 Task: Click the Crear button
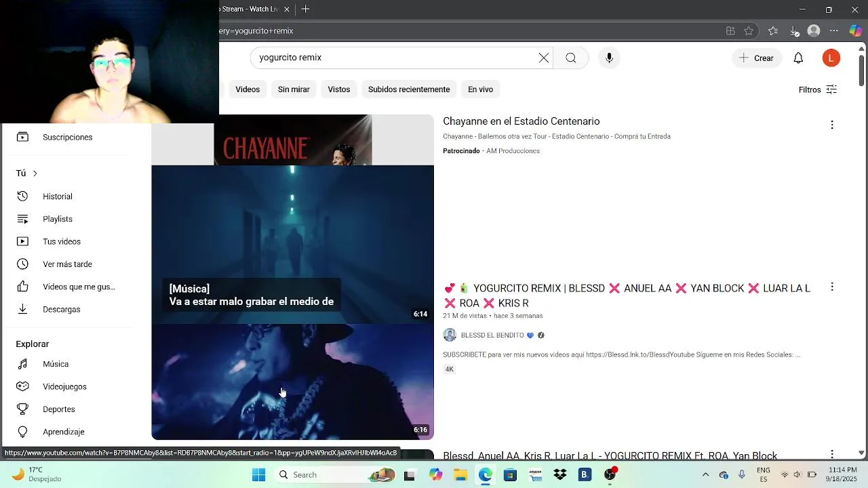(757, 58)
